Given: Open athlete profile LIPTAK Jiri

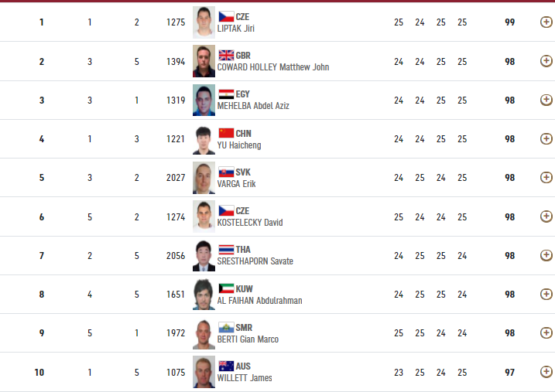Looking at the screenshot, I should [236, 29].
